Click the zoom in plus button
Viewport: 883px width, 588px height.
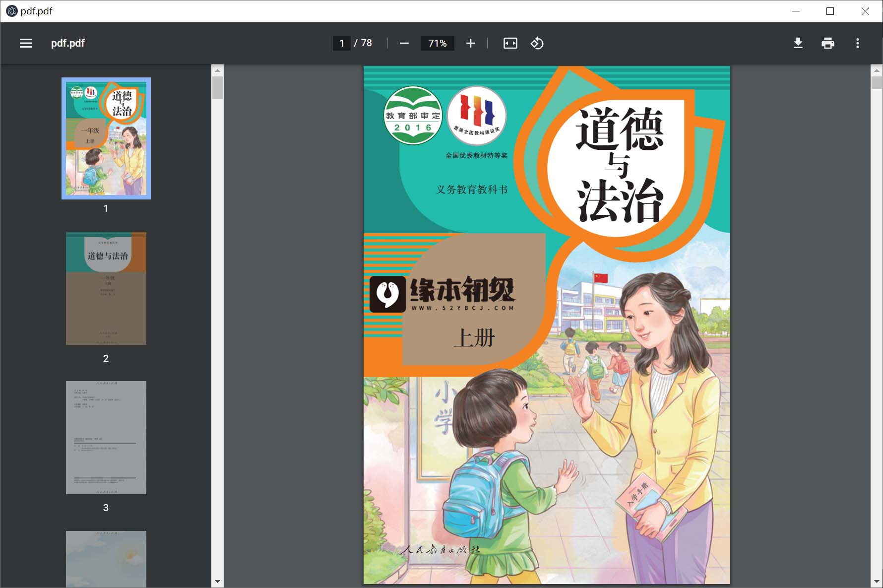pyautogui.click(x=471, y=43)
